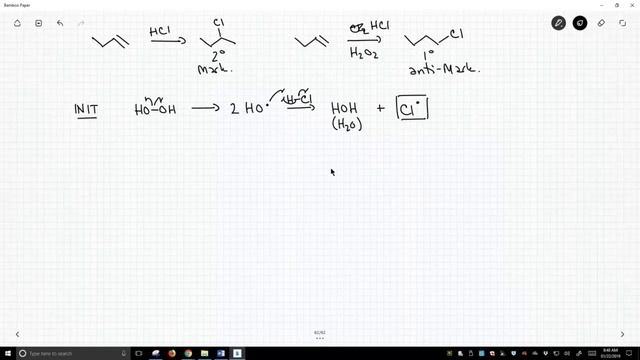The width and height of the screenshot is (640, 360).
Task: Redo the undone stroke
Action: point(81,23)
